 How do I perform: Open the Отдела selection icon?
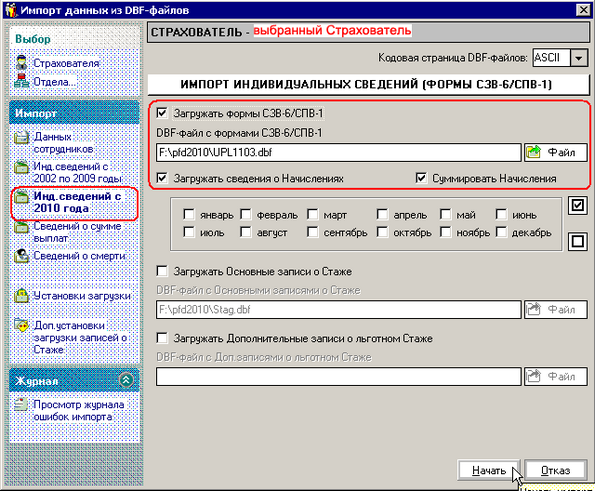22,81
